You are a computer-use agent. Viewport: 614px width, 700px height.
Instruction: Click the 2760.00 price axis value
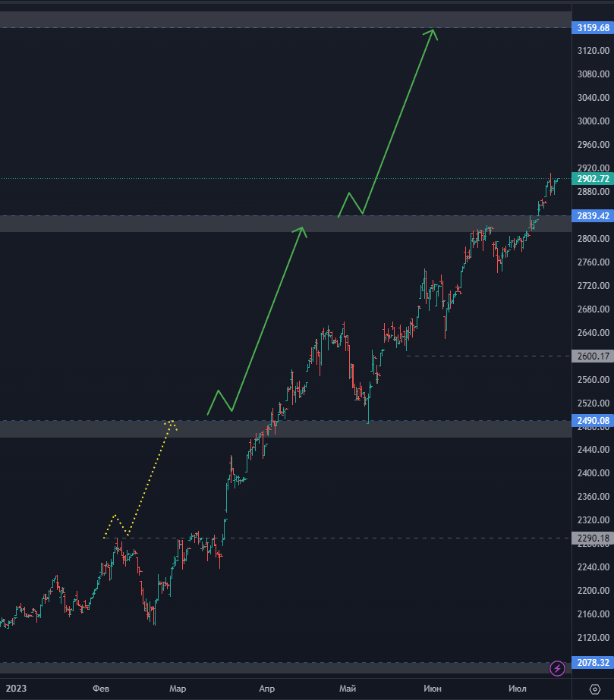[593, 262]
